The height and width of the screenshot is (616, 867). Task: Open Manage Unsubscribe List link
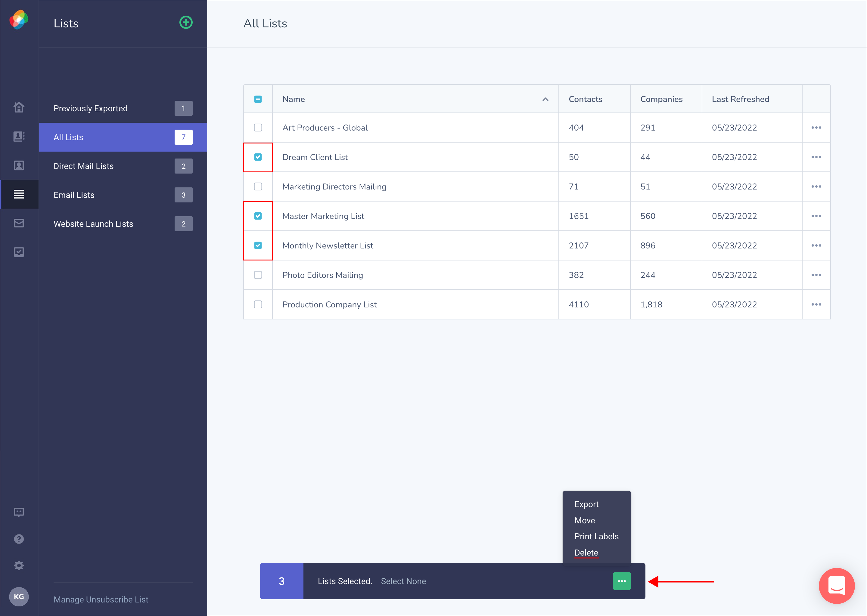tap(101, 599)
